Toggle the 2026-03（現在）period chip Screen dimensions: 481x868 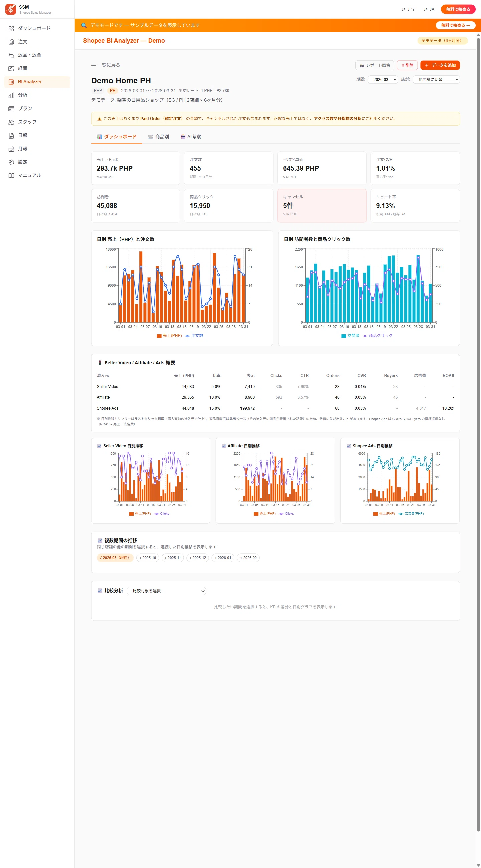(115, 558)
